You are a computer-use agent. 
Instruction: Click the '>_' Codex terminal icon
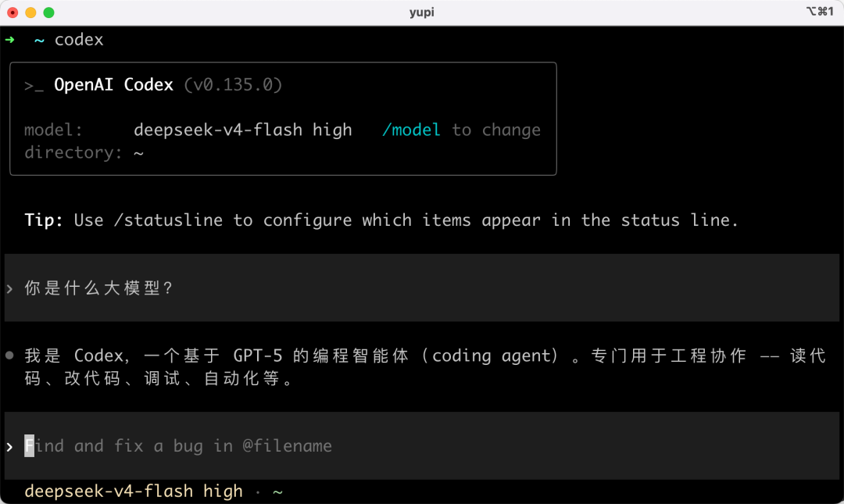(x=34, y=86)
